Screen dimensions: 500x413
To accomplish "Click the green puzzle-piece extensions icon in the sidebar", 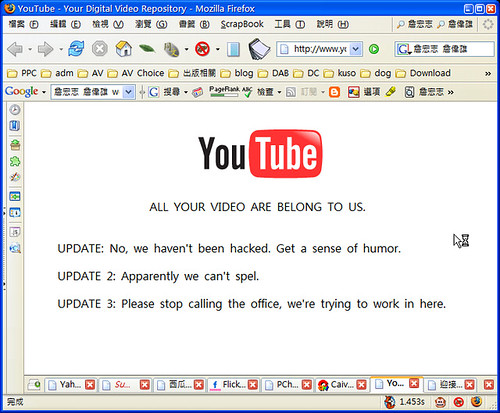I will [15, 161].
